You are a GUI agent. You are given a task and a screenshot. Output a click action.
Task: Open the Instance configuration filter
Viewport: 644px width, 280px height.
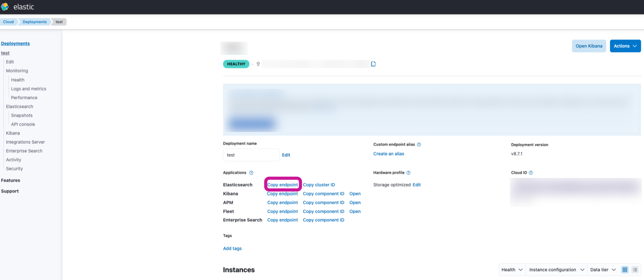556,270
